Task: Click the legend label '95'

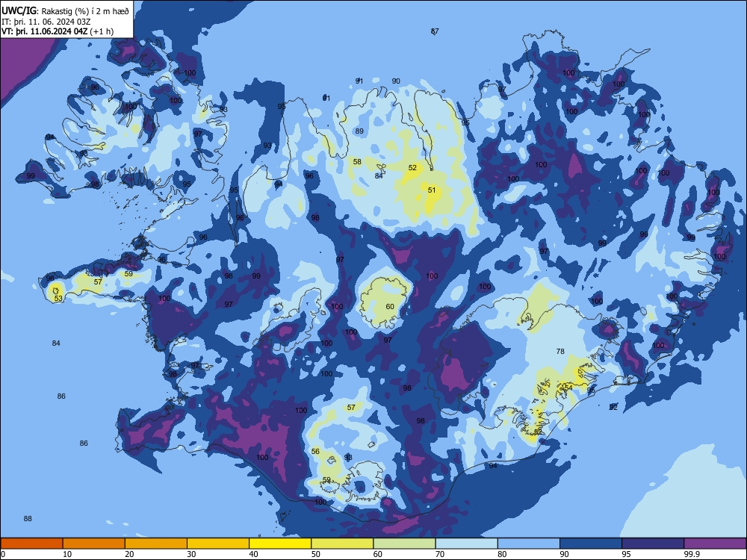Action: pyautogui.click(x=626, y=554)
